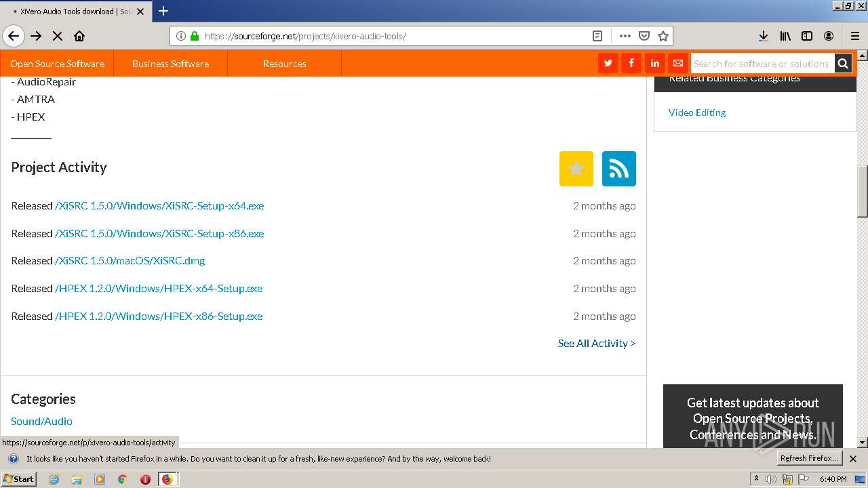Show hidden system tray icons
The image size is (868, 488).
pos(756,479)
